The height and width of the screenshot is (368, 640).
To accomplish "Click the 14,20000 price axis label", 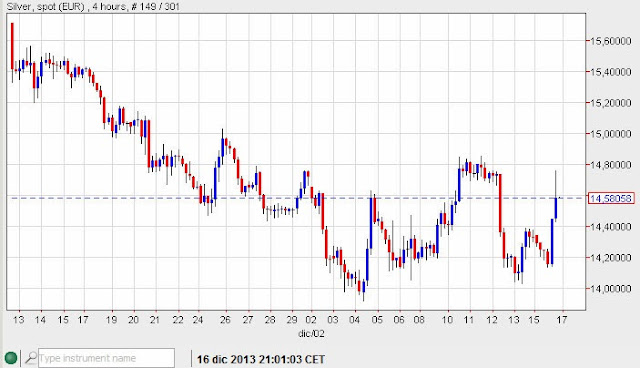I will point(611,258).
